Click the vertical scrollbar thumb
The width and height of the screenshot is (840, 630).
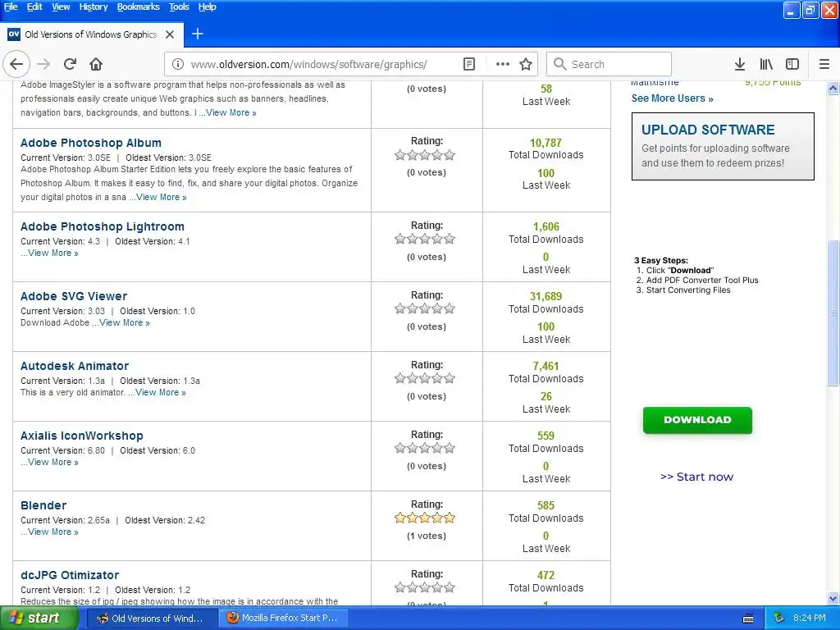click(x=833, y=313)
